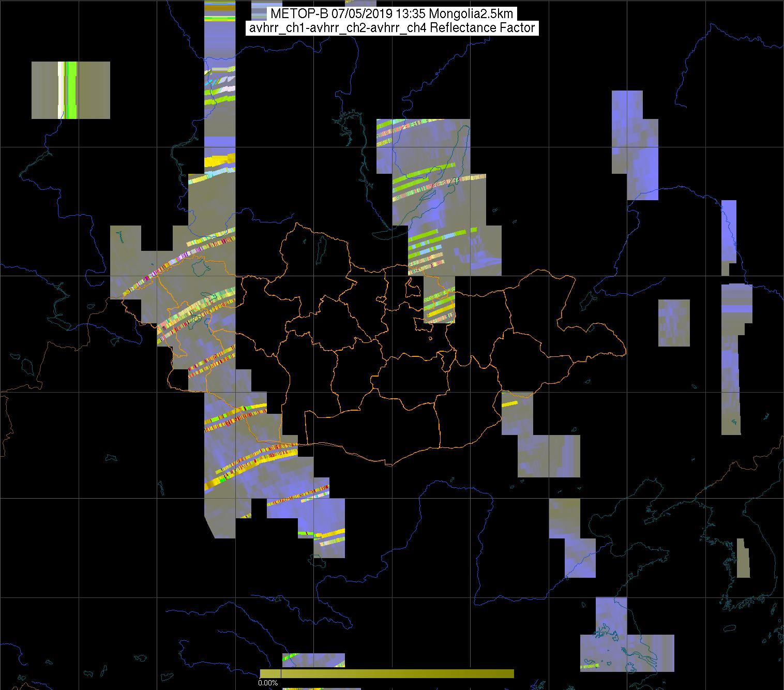The width and height of the screenshot is (784, 690).
Task: Click the olive reflectance color bar at bottom
Action: click(x=387, y=673)
